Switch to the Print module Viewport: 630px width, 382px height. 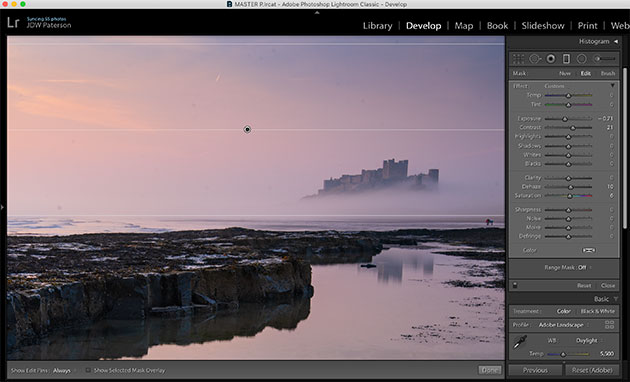tap(587, 26)
